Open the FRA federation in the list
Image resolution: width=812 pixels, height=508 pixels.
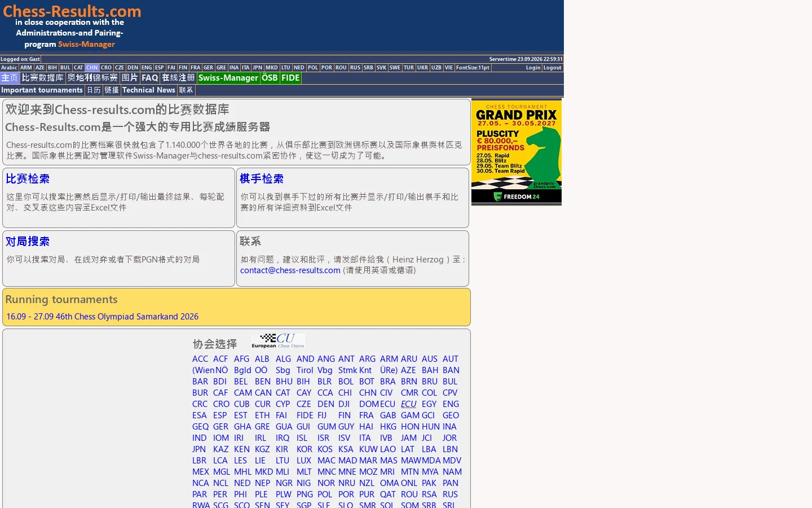point(367,415)
